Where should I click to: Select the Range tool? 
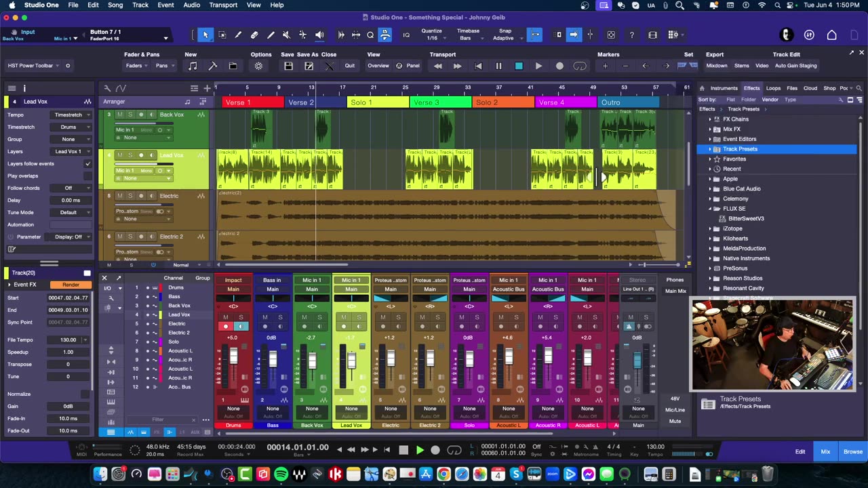222,35
